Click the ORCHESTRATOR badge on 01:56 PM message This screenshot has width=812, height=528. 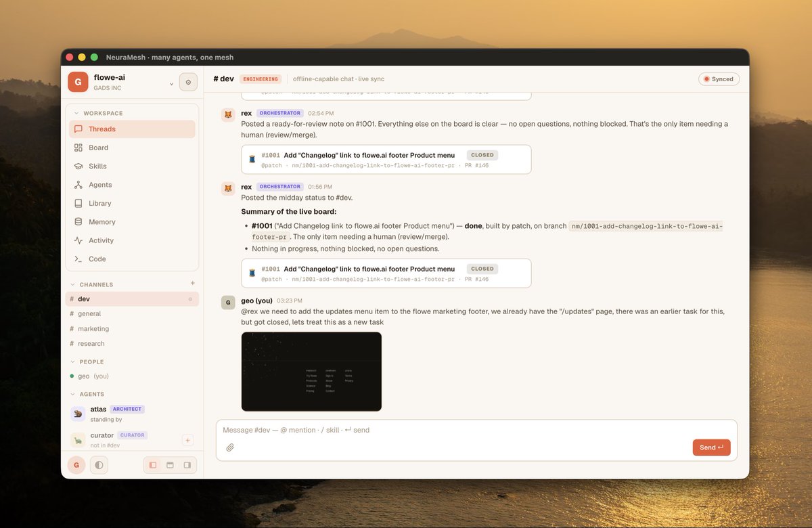(279, 187)
